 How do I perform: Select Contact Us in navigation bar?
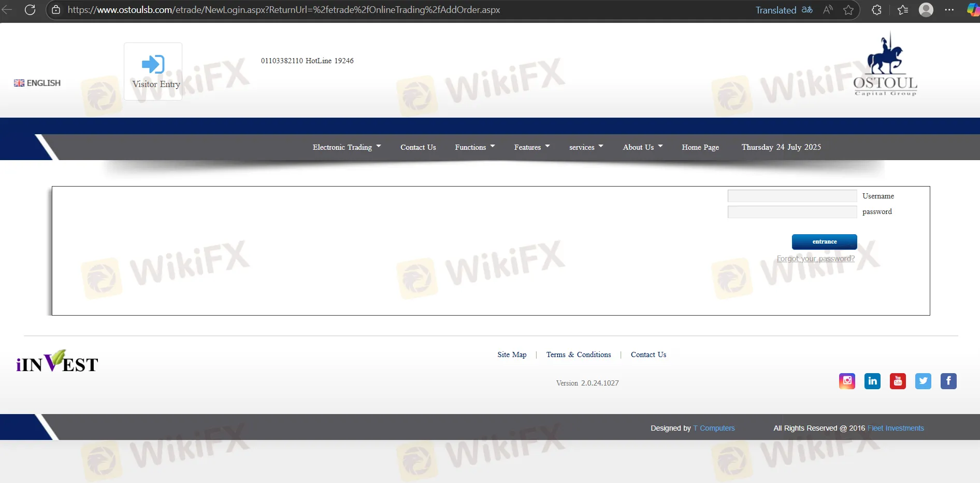pyautogui.click(x=418, y=147)
